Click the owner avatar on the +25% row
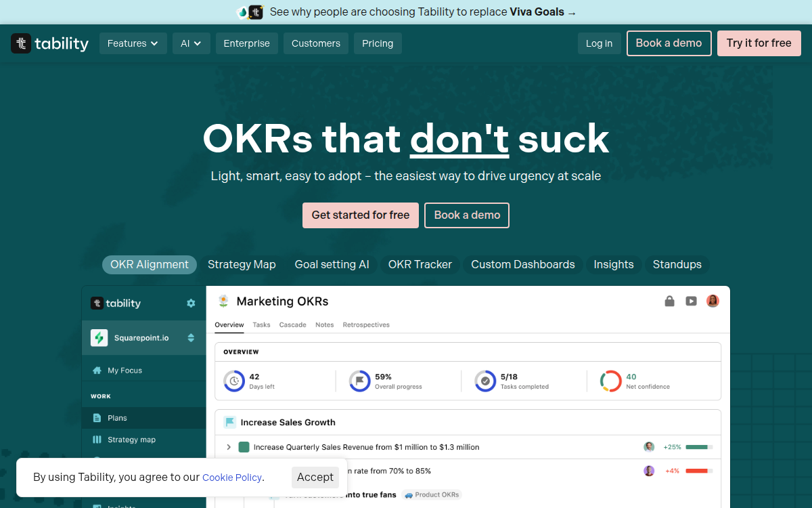Image resolution: width=812 pixels, height=508 pixels. pyautogui.click(x=649, y=447)
